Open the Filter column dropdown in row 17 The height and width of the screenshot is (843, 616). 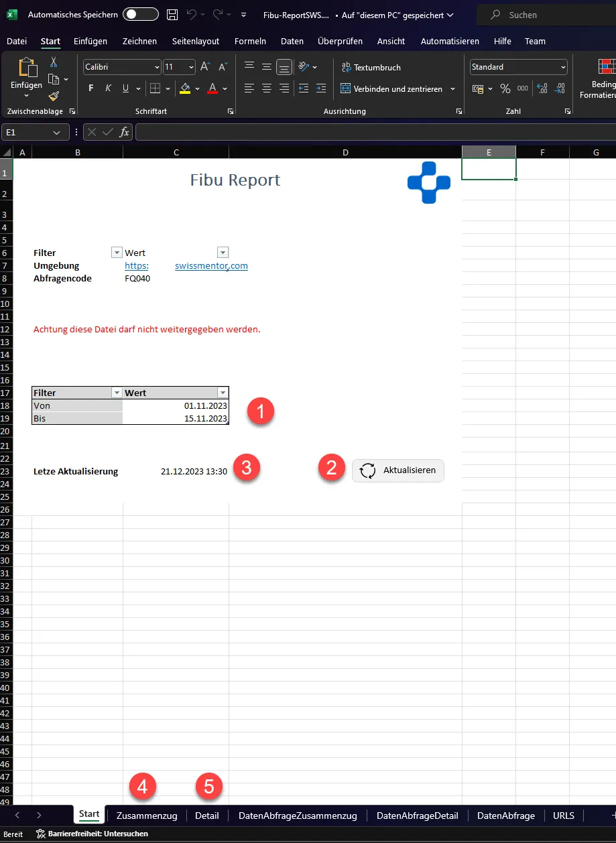pyautogui.click(x=117, y=393)
